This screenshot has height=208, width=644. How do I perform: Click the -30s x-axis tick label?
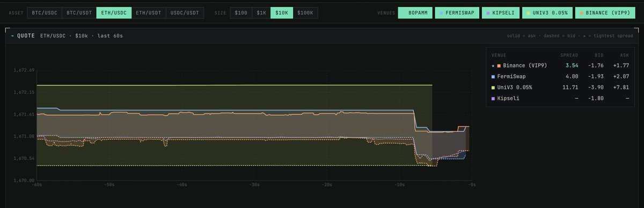coord(254,185)
